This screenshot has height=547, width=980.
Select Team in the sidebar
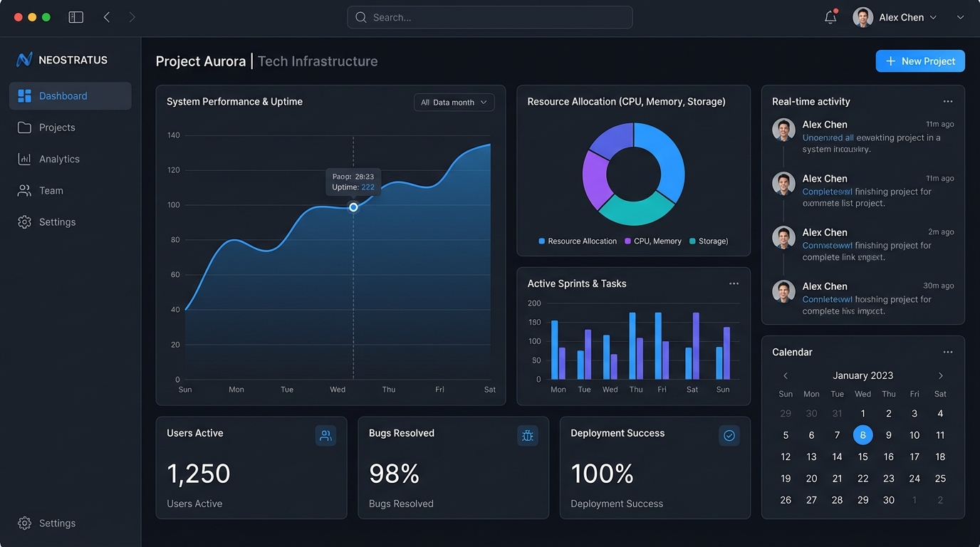tap(51, 190)
